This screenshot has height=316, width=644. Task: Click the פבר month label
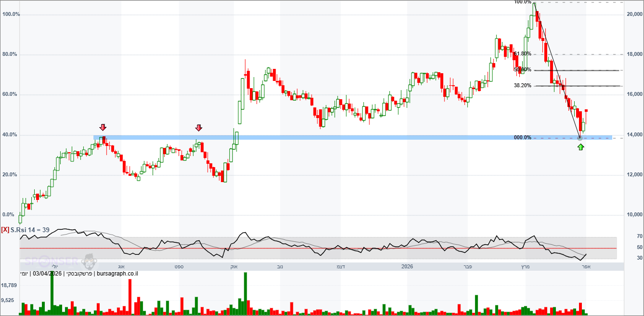tap(467, 266)
